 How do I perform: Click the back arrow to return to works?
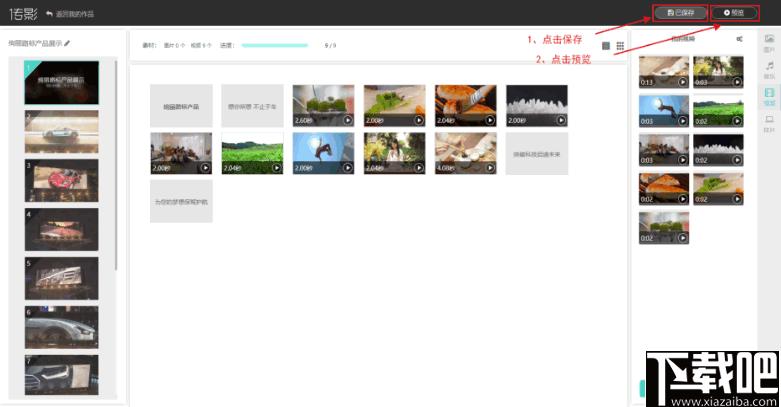pos(49,14)
